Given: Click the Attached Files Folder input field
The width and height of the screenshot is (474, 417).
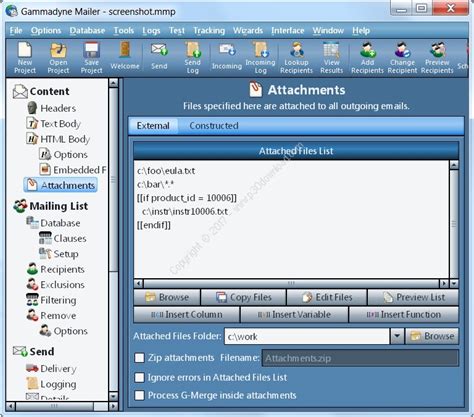Looking at the screenshot, I should tap(307, 336).
